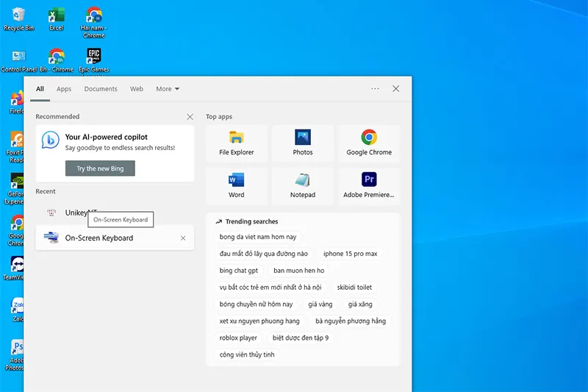Launch Google Chrome from Top apps
This screenshot has height=392, width=588.
(369, 143)
